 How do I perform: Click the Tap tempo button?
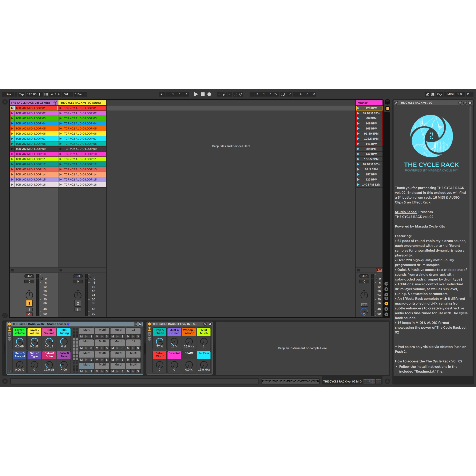tap(22, 94)
